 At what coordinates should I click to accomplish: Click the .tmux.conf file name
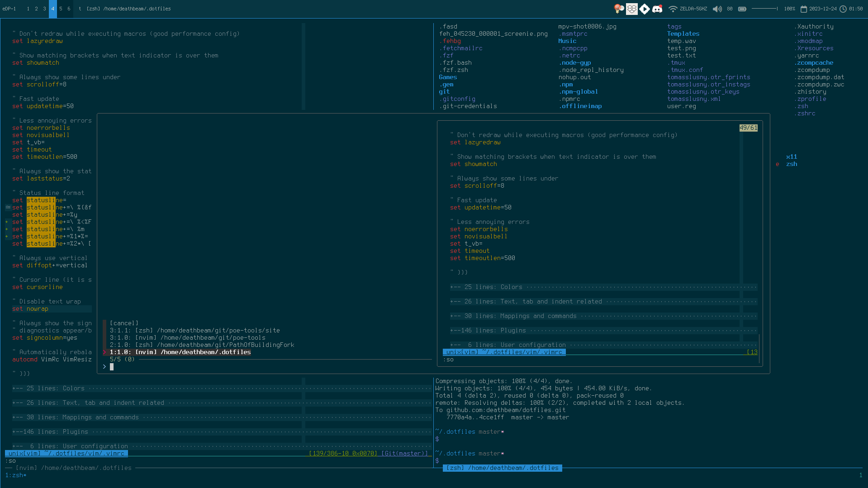pyautogui.click(x=685, y=70)
